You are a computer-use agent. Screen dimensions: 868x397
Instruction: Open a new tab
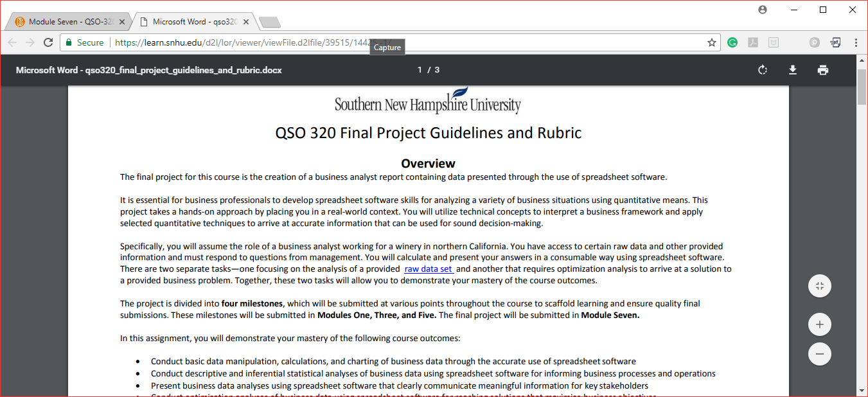click(x=270, y=22)
